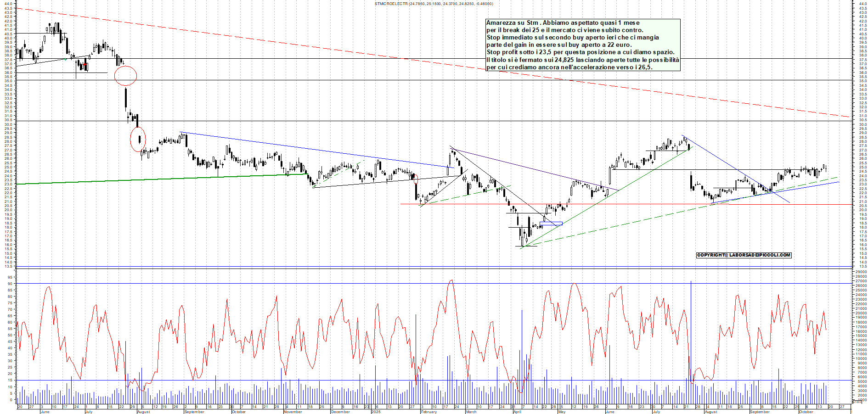The image size is (868, 414).
Task: Click the February month label
Action: pos(428,412)
